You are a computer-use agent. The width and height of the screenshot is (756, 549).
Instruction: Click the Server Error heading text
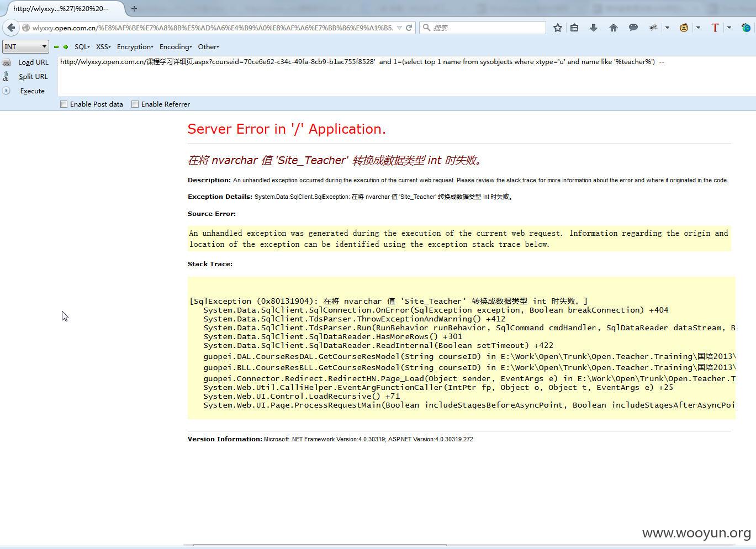click(x=287, y=129)
